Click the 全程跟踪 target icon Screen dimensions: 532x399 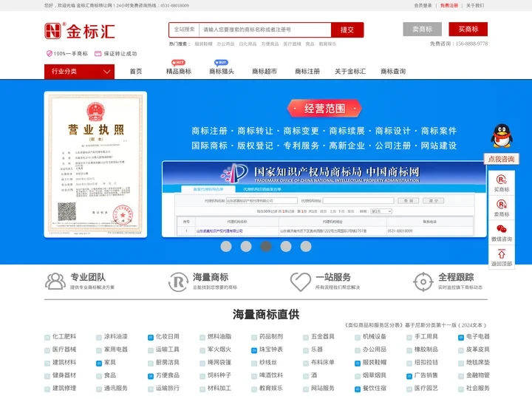[x=423, y=282]
